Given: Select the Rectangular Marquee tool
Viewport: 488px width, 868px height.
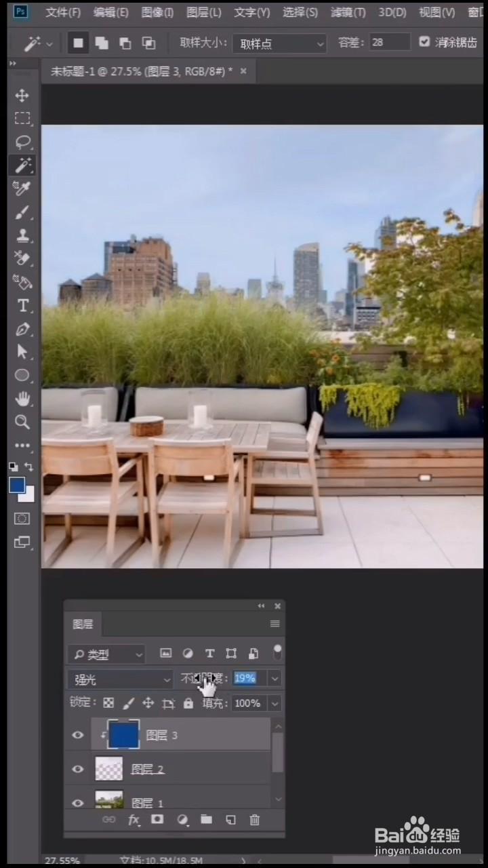Looking at the screenshot, I should pyautogui.click(x=22, y=119).
